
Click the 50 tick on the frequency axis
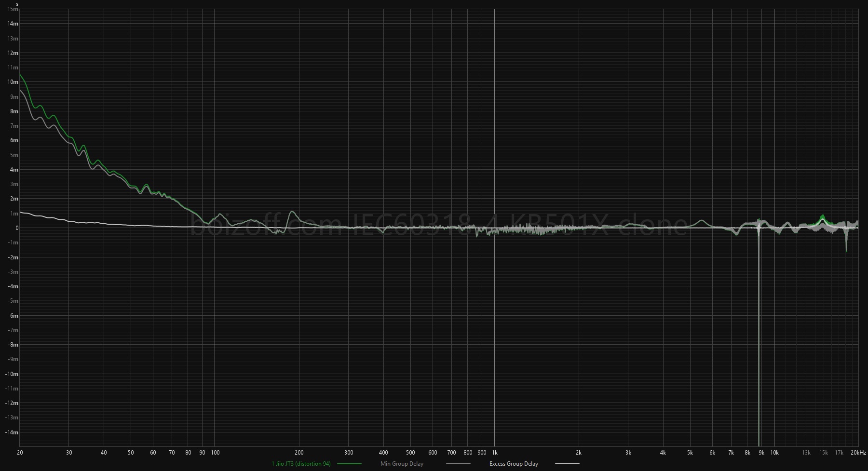131,453
